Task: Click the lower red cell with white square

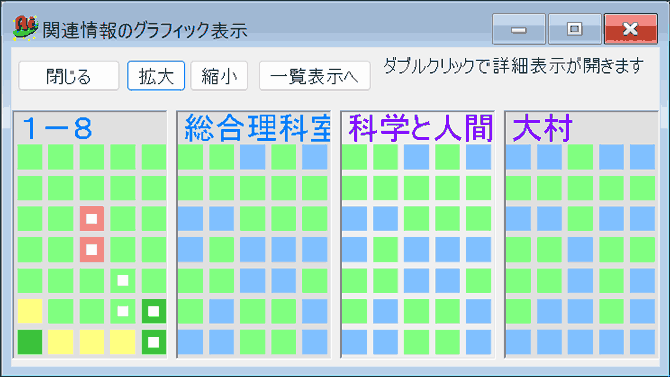Action: (92, 250)
